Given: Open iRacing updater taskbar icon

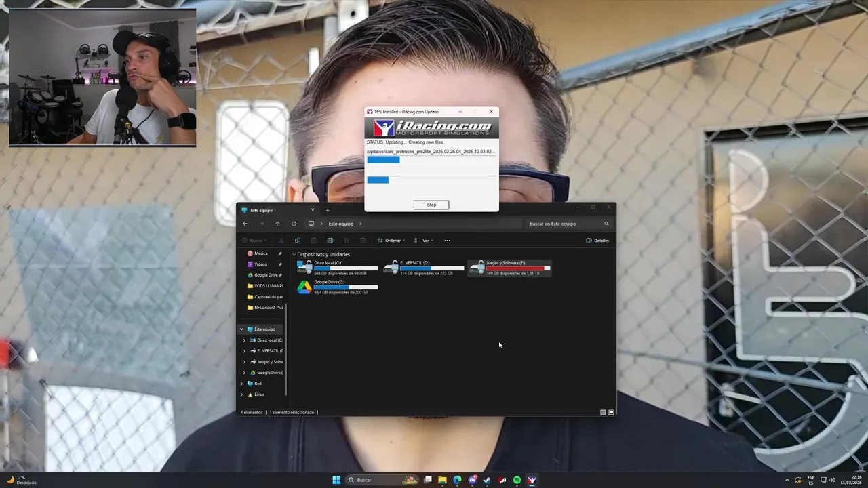Looking at the screenshot, I should coord(532,480).
